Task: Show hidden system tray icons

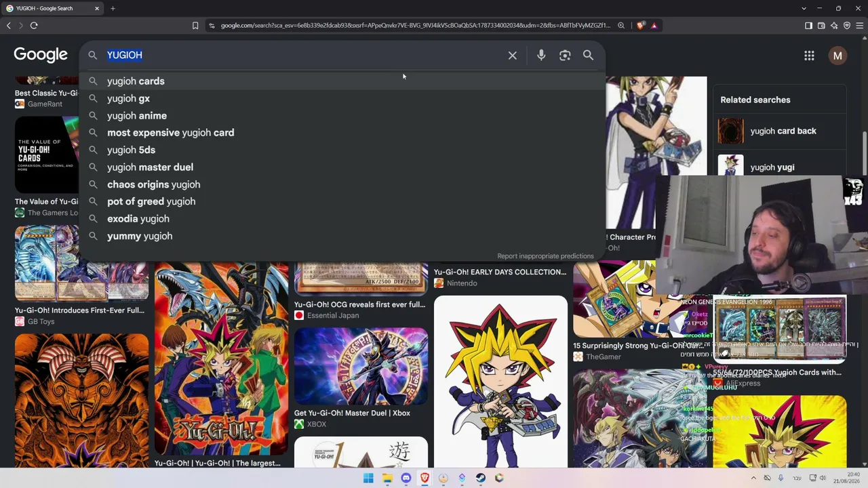Action: [753, 478]
